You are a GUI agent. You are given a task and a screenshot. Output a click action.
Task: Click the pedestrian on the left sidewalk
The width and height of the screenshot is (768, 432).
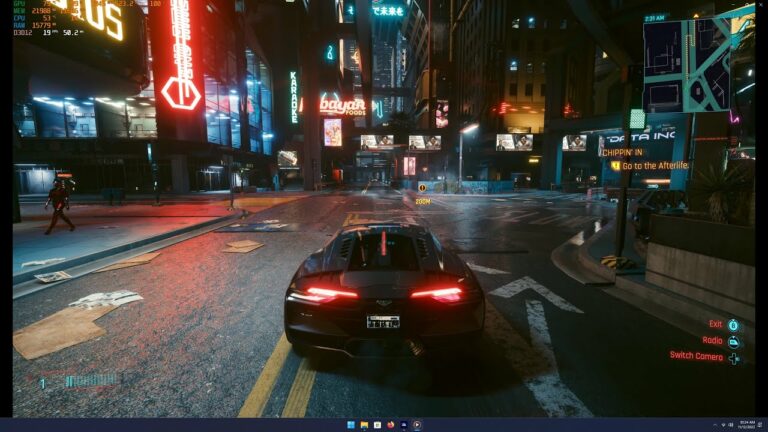click(x=59, y=206)
